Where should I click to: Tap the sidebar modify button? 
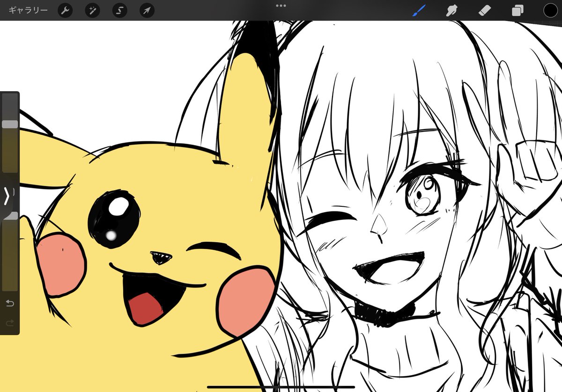point(7,197)
